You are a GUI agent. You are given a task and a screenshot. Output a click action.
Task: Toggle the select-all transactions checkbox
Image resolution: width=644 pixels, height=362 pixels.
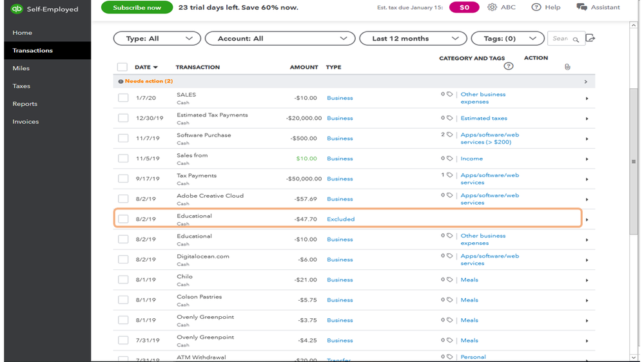122,67
